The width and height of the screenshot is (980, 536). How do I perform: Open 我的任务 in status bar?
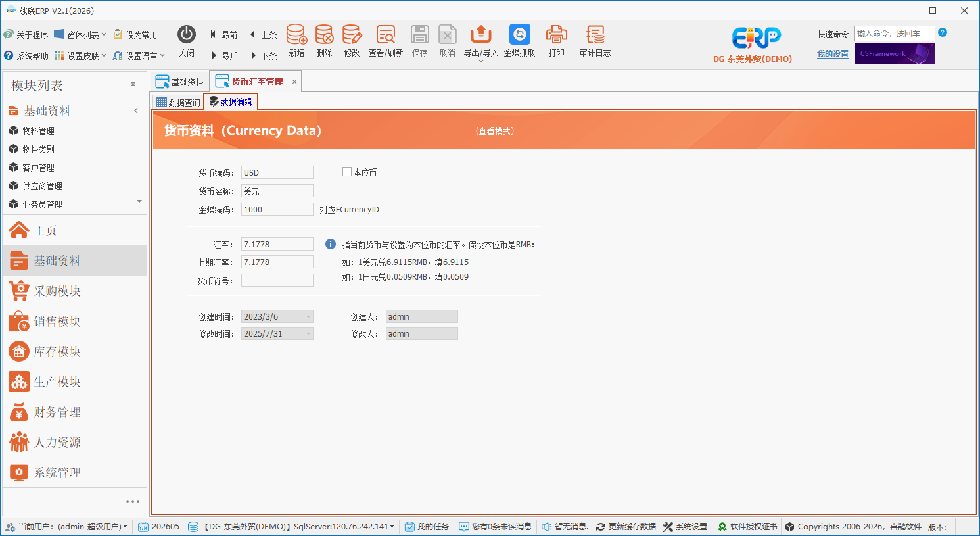point(427,527)
